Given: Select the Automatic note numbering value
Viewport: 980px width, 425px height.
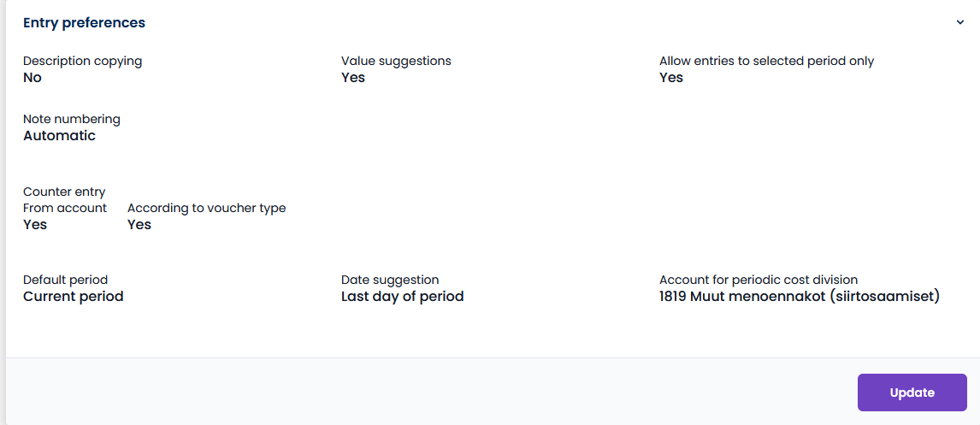Looking at the screenshot, I should [59, 136].
